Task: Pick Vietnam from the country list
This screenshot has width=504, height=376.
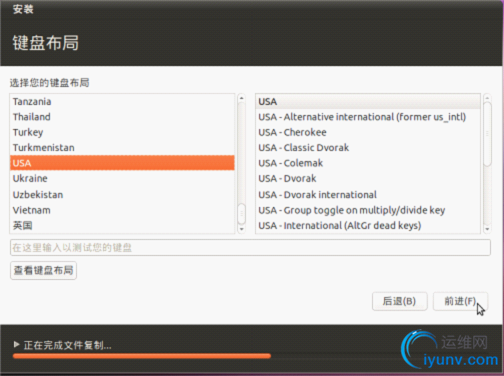Action: (122, 210)
